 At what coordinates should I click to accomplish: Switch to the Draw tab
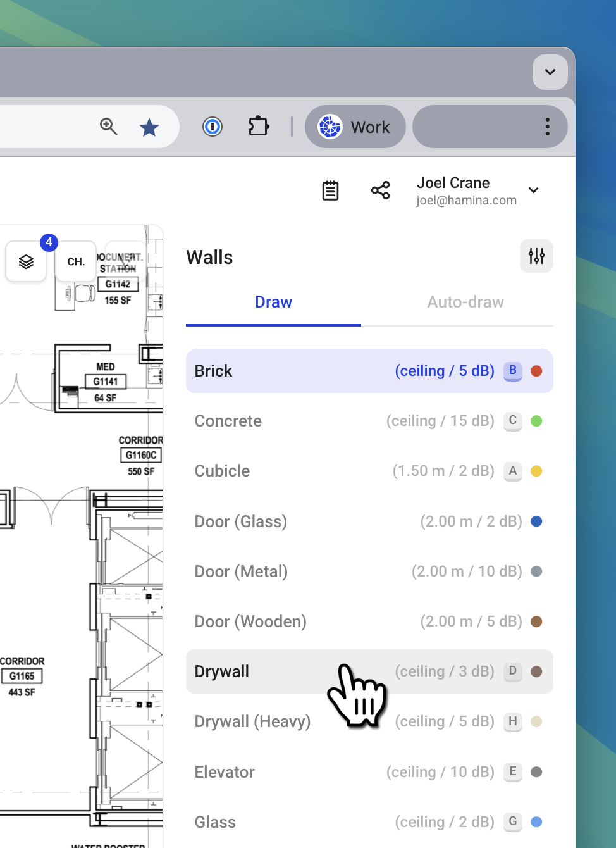[273, 302]
